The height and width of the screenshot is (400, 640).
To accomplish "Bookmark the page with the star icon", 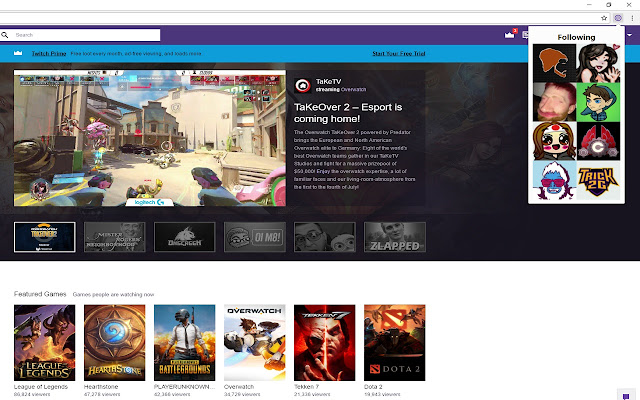I will [x=604, y=18].
